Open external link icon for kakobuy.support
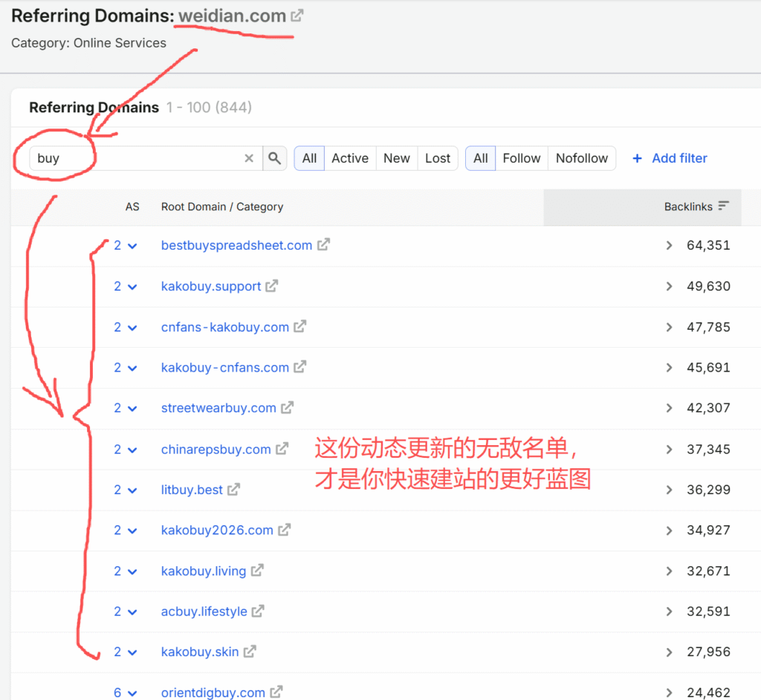761x700 pixels. (x=272, y=286)
